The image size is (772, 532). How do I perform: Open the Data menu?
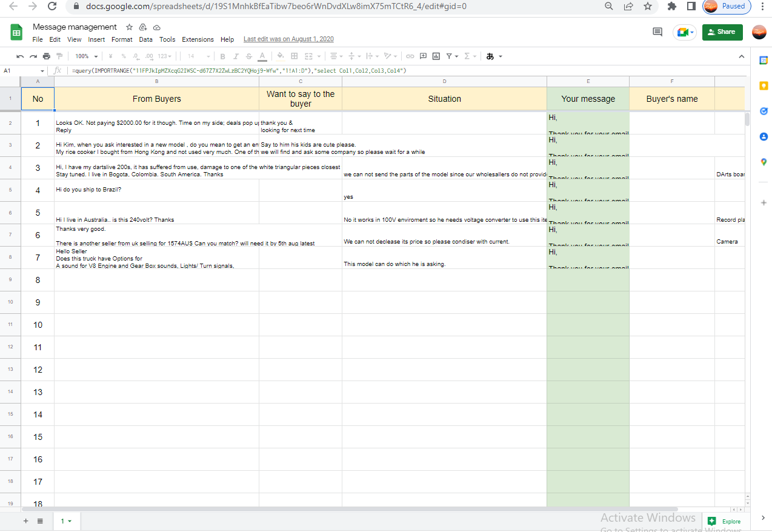pos(145,39)
